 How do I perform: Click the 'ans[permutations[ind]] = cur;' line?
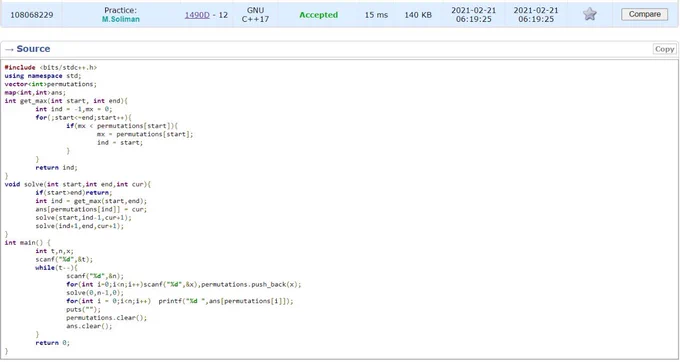[x=91, y=209]
